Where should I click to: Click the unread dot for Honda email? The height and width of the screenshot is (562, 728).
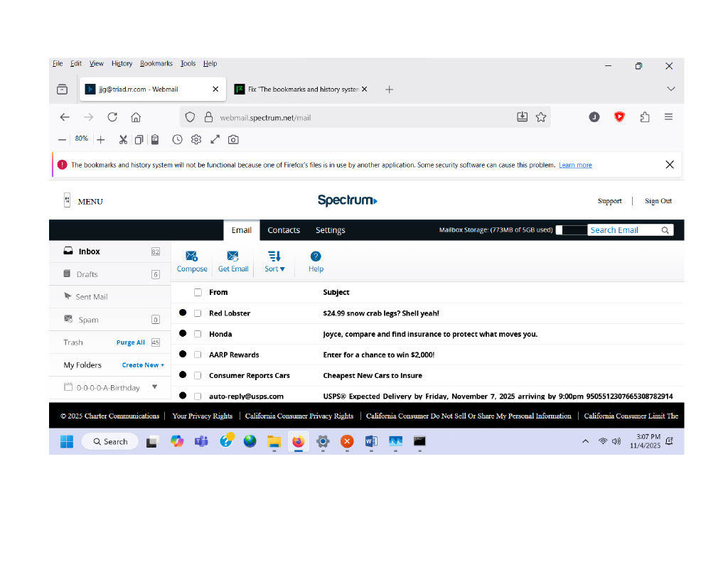[x=183, y=333]
